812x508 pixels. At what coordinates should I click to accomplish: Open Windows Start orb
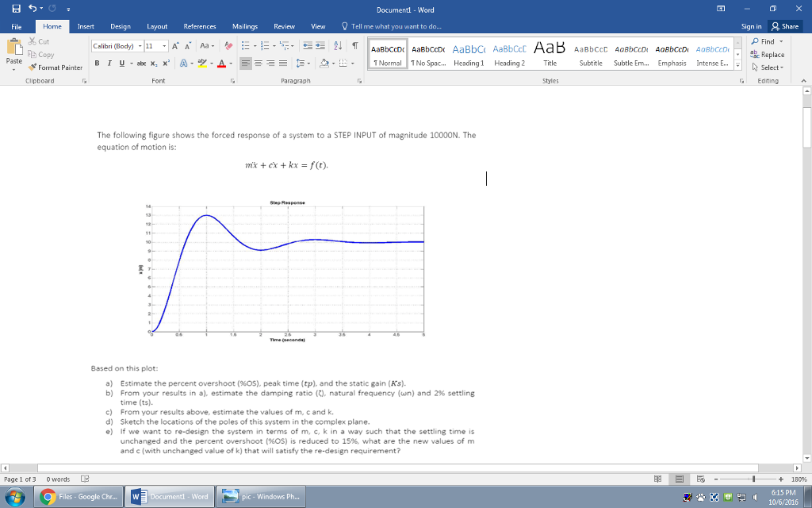tap(14, 497)
